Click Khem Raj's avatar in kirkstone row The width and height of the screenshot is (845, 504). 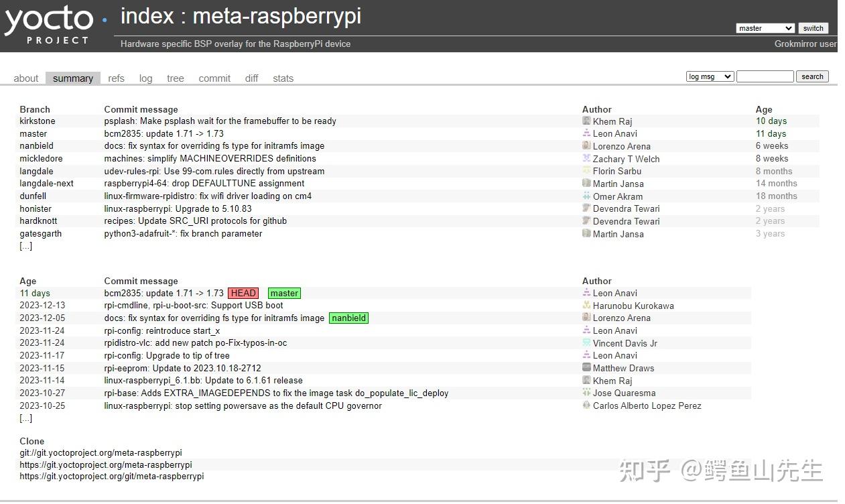coord(586,121)
